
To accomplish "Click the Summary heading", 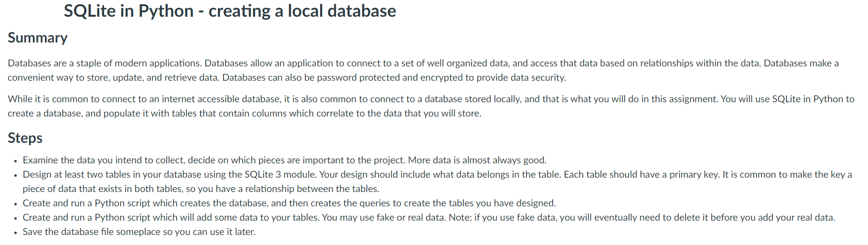I will point(38,38).
